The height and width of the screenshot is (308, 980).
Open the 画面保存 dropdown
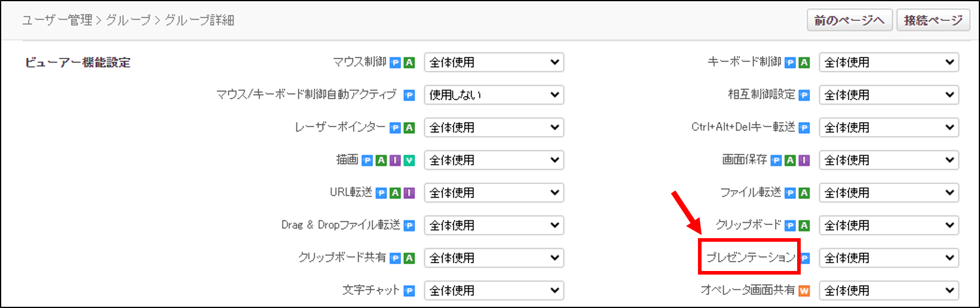click(x=889, y=160)
